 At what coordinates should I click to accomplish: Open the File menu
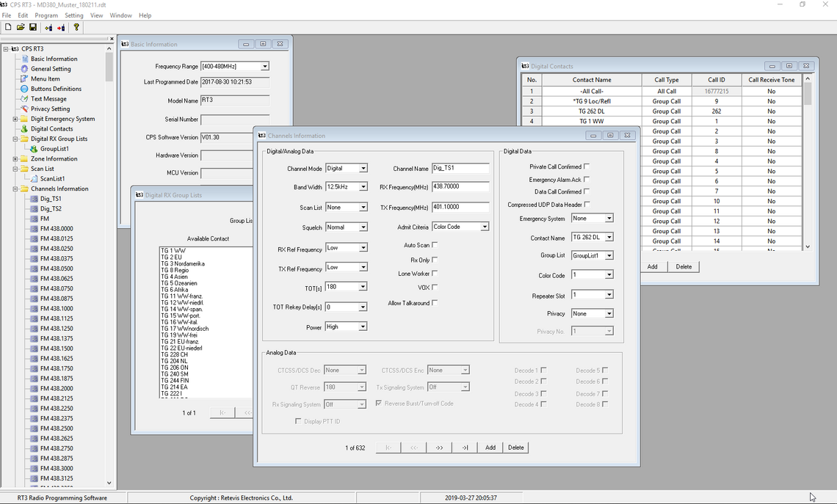point(7,15)
